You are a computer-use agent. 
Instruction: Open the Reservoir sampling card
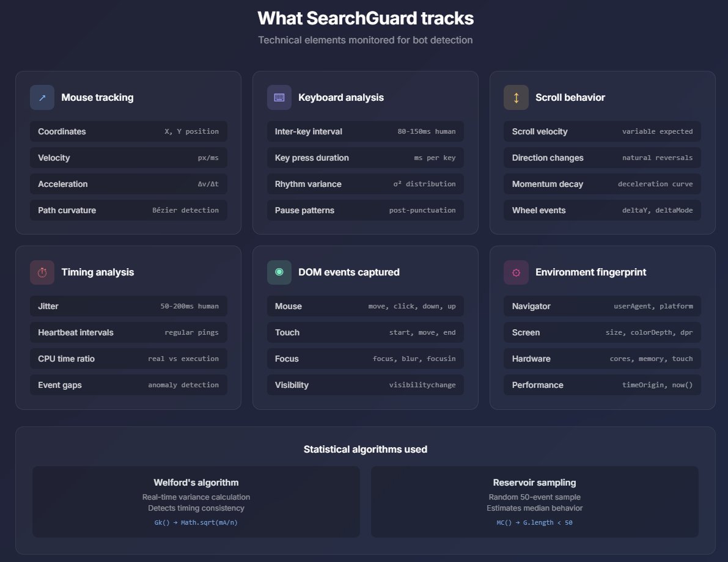(x=534, y=502)
